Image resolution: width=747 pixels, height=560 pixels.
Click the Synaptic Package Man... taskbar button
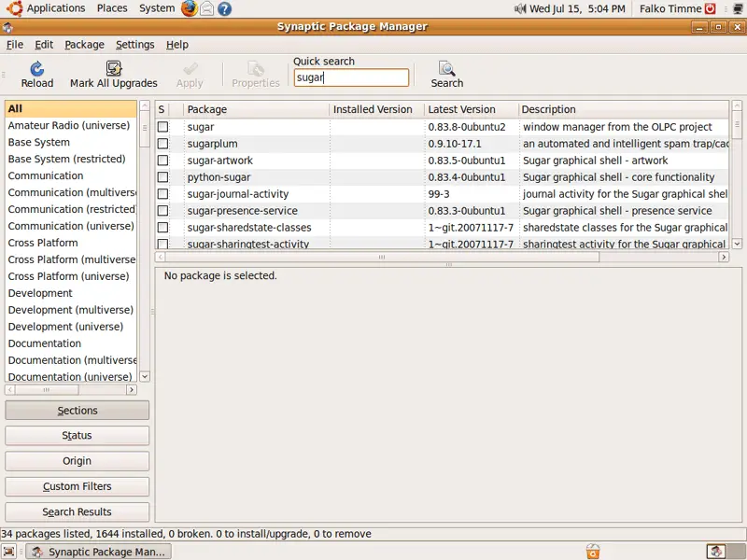click(x=98, y=552)
